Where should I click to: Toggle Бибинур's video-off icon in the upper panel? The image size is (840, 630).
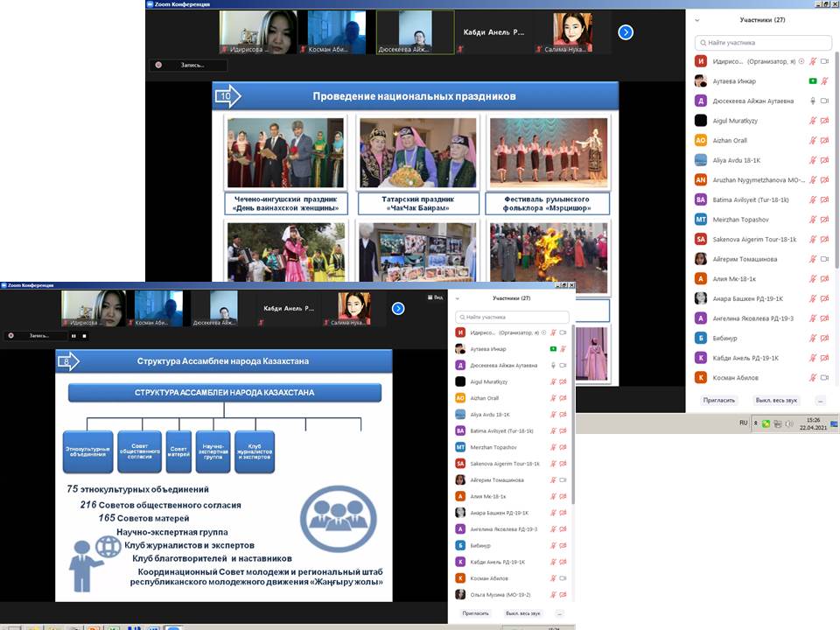pos(824,338)
